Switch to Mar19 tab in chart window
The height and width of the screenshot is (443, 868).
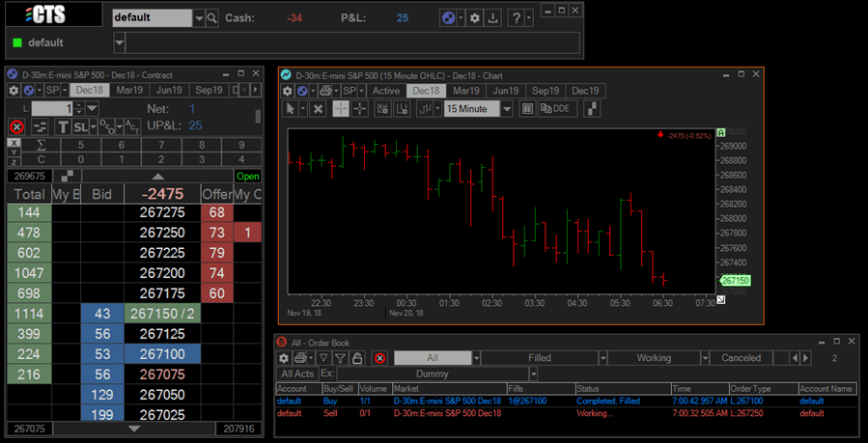(465, 91)
